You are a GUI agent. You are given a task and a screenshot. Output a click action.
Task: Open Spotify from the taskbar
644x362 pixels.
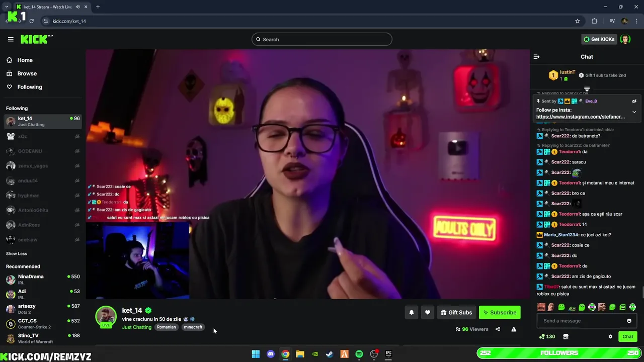click(x=359, y=354)
